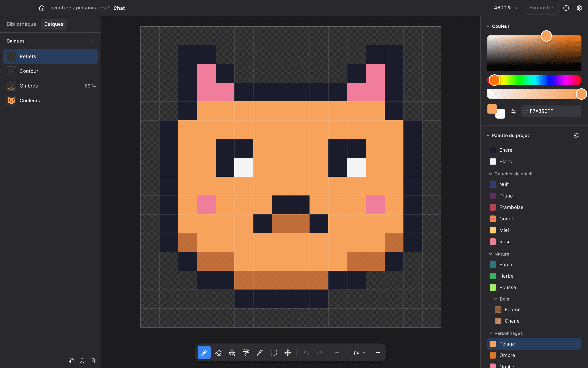Click the saturation-brightness picker handle
The height and width of the screenshot is (368, 588).
(546, 36)
